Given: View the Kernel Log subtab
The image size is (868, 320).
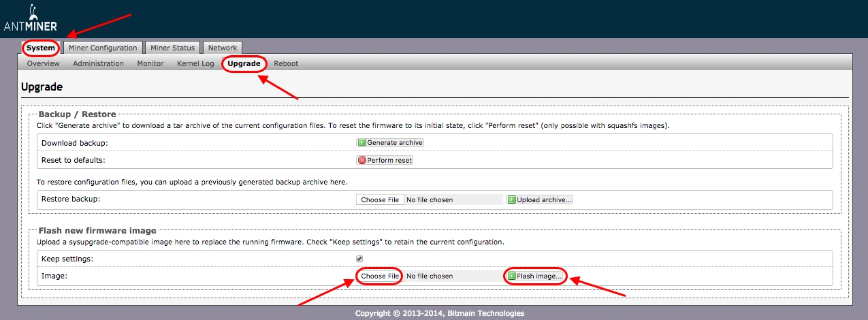Looking at the screenshot, I should click(195, 63).
